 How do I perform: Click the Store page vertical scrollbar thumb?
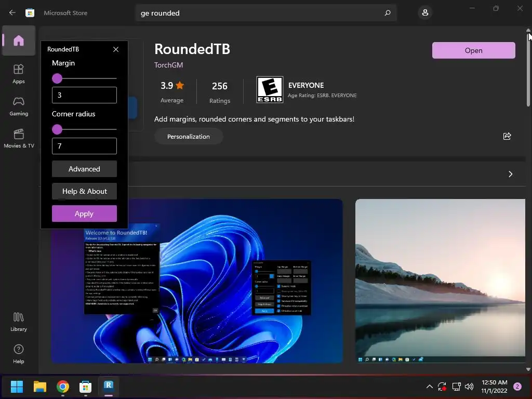528,70
